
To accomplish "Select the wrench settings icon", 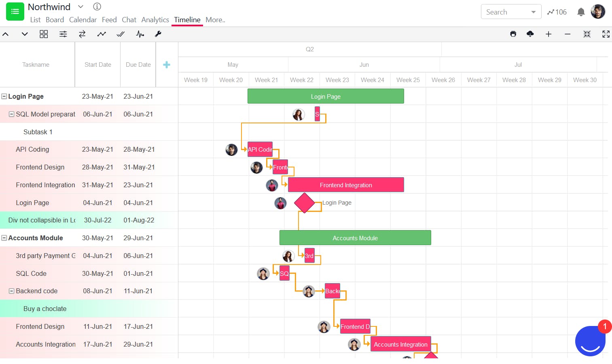I will (158, 34).
